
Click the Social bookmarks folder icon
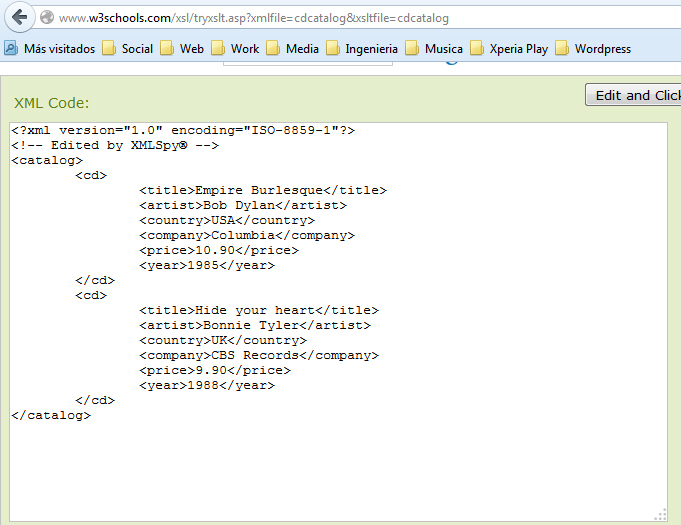coord(109,48)
